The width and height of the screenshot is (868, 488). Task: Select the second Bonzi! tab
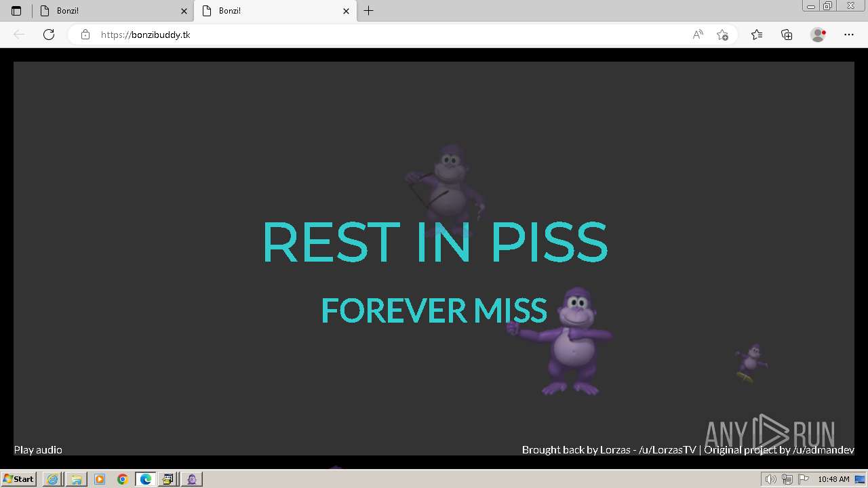coord(275,11)
